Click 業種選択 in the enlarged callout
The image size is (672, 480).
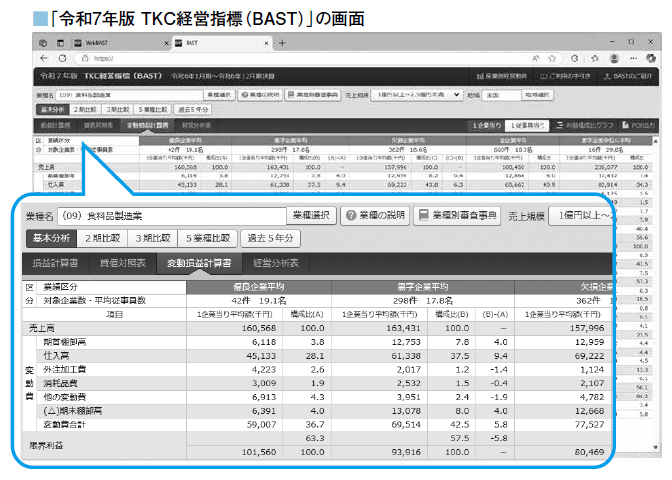click(311, 215)
